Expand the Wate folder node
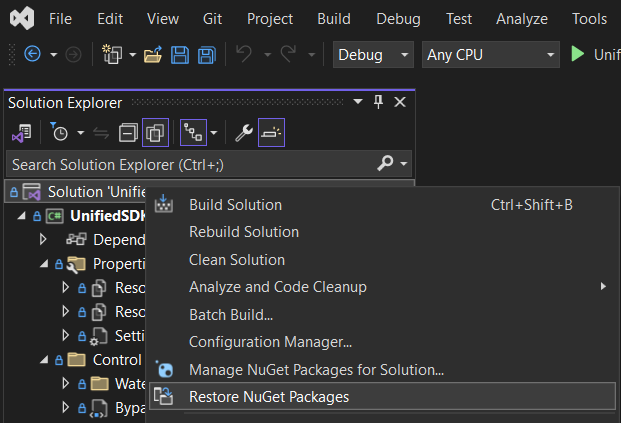 pos(66,383)
